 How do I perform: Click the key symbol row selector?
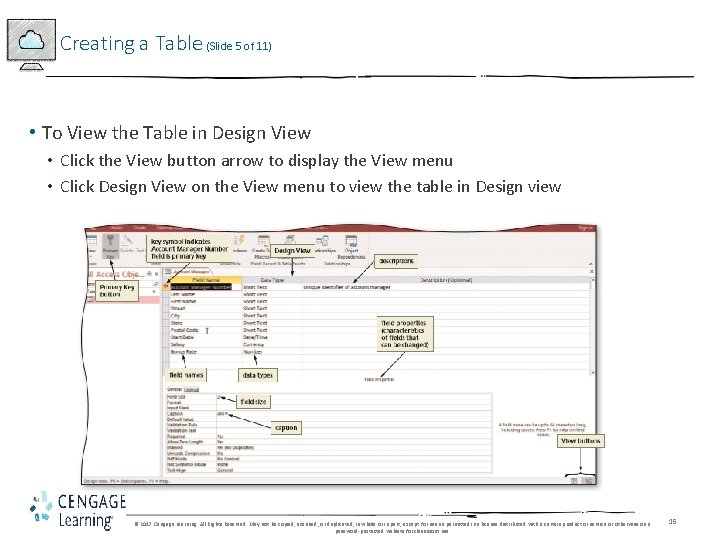(x=167, y=287)
